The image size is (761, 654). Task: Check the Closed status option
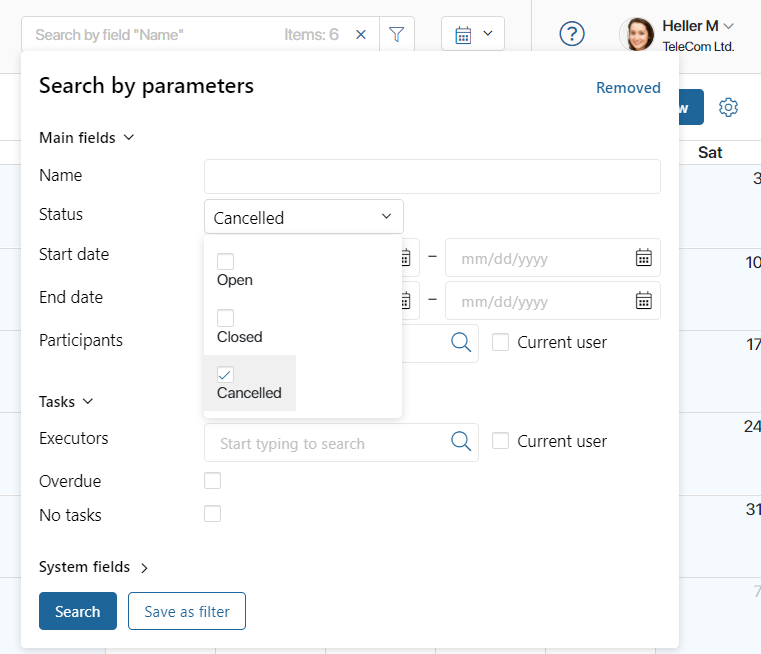click(225, 318)
